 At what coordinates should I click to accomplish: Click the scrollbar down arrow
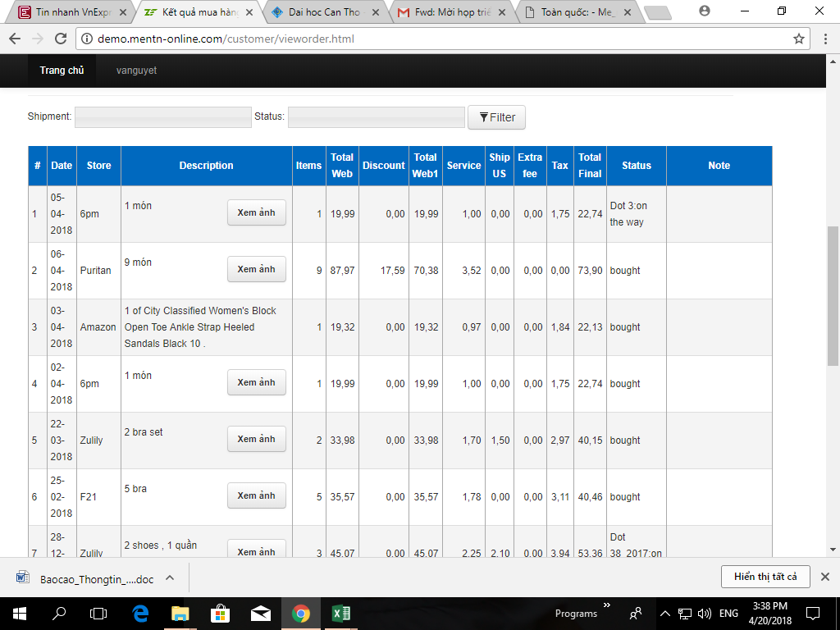pos(833,550)
